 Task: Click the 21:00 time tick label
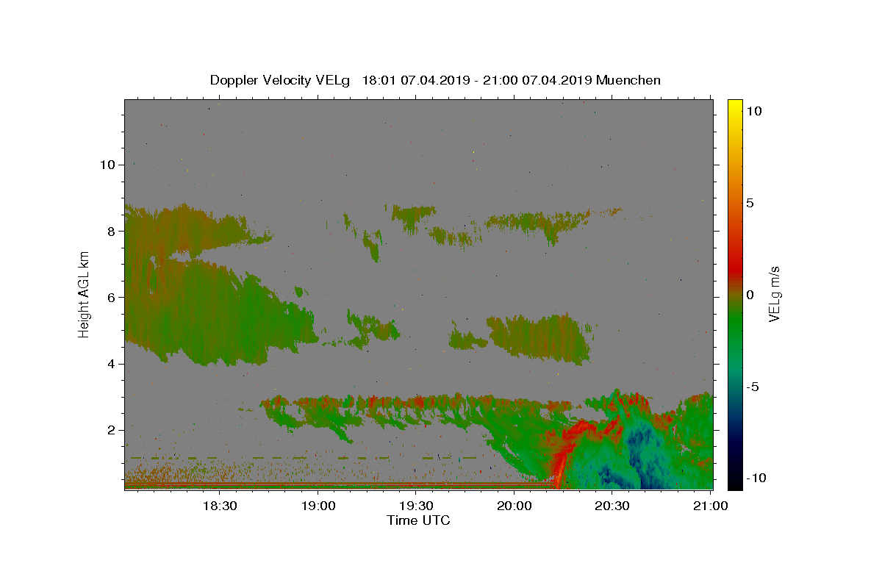711,506
